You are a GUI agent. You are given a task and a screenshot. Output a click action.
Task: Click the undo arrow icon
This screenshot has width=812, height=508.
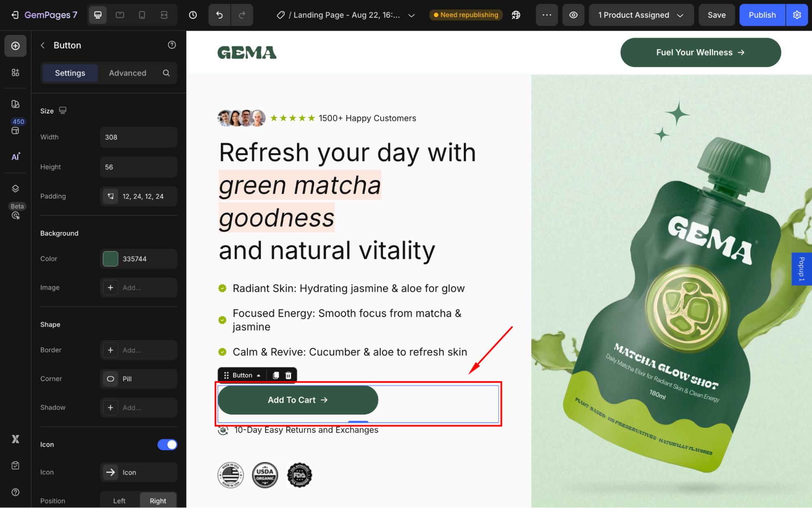click(219, 15)
